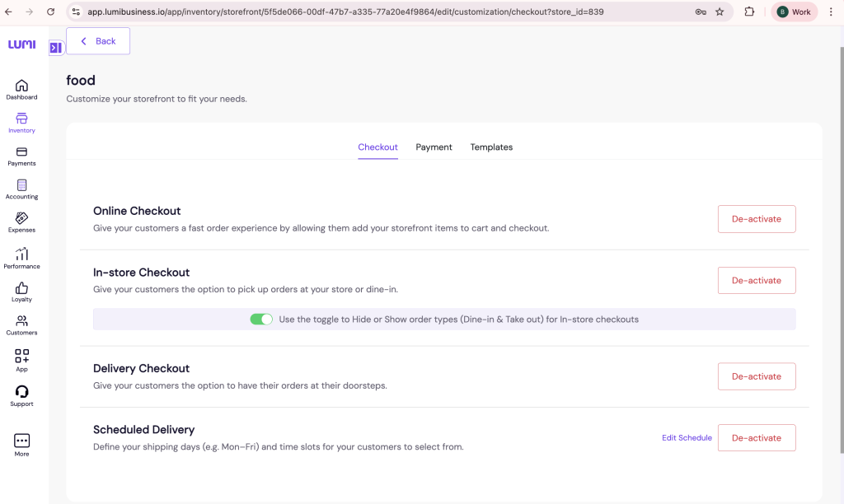Open the Templates tab
This screenshot has width=844, height=504.
(x=491, y=147)
